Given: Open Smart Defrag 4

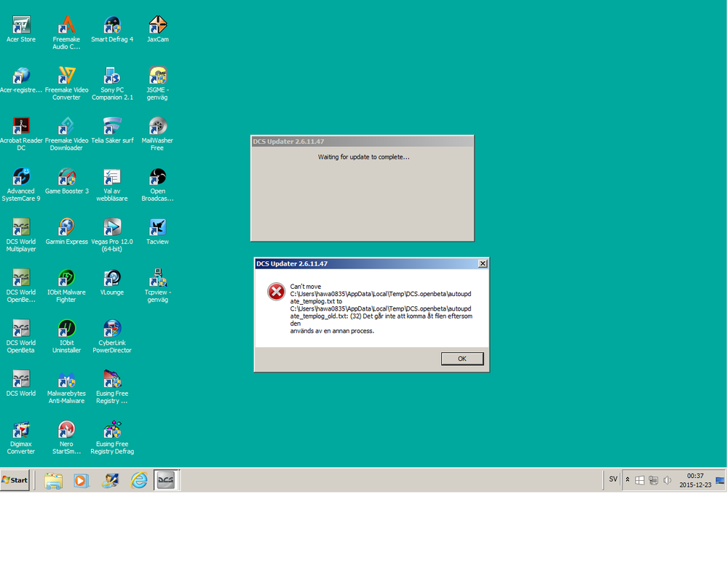Looking at the screenshot, I should pos(112,23).
